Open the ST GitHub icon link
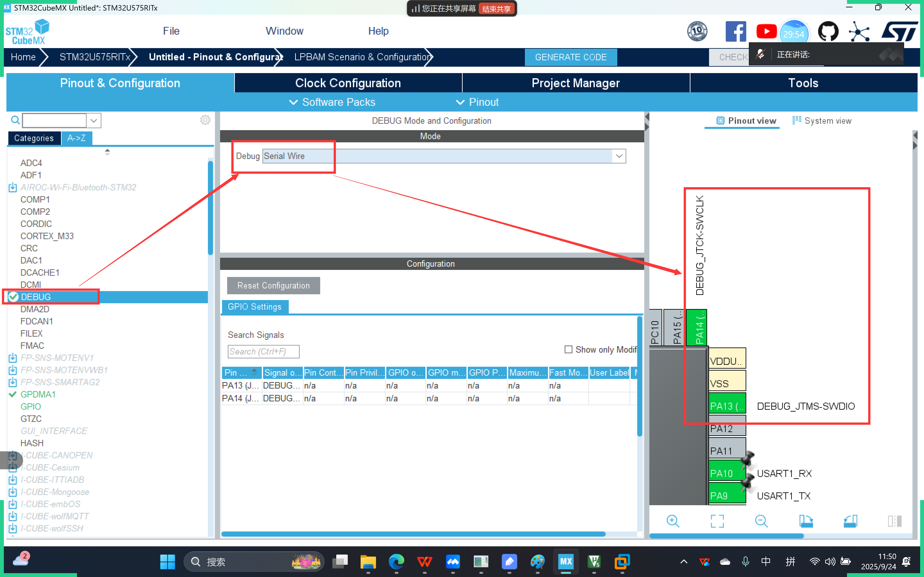This screenshot has width=924, height=577. (x=828, y=32)
